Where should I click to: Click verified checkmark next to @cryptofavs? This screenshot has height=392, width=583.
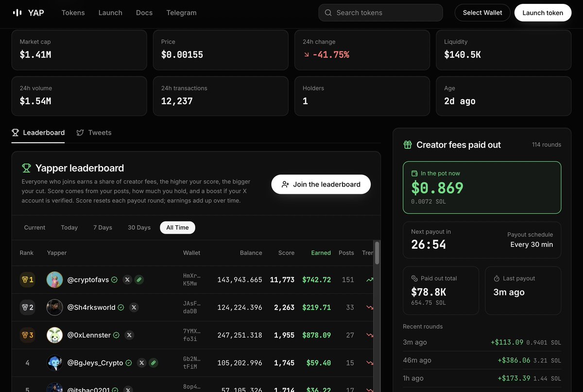[x=114, y=280]
